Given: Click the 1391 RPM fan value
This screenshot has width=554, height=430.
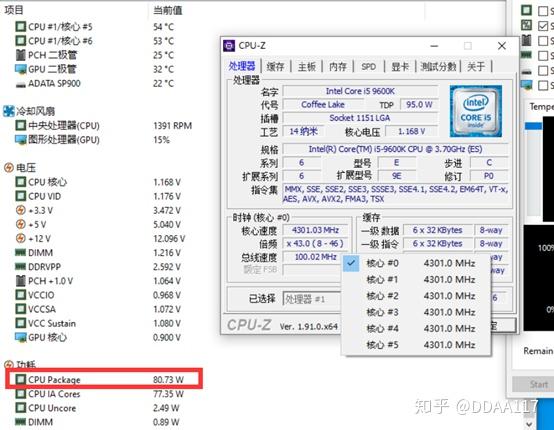Looking at the screenshot, I should [172, 125].
